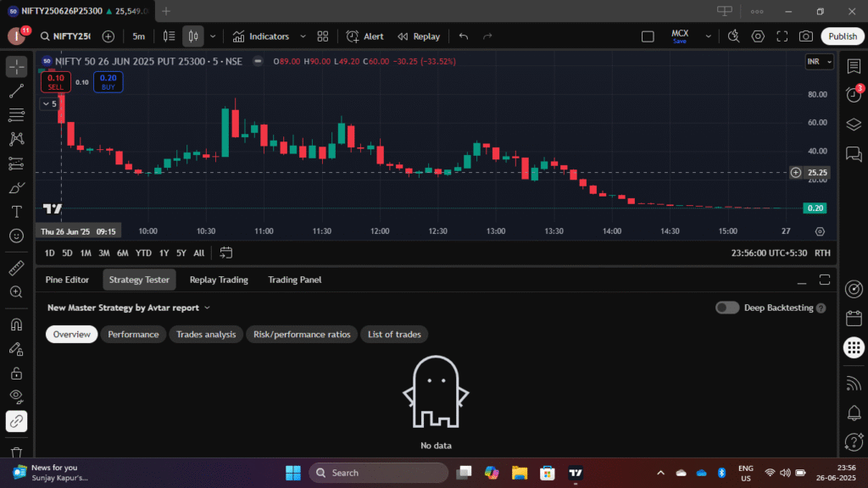Open the help center icon
This screenshot has height=488, width=868.
854,442
